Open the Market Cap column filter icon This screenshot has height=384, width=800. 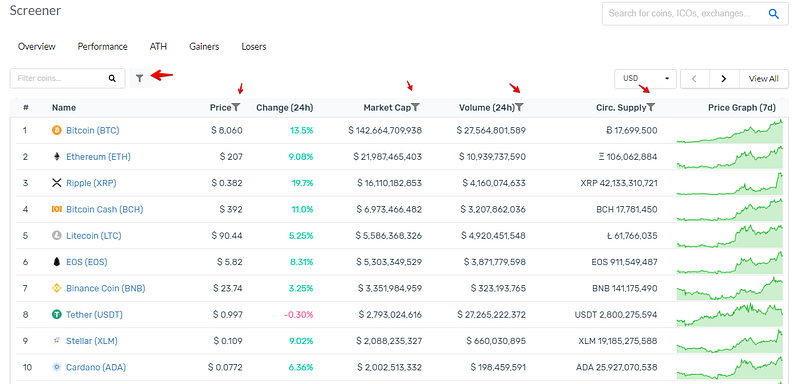point(415,108)
